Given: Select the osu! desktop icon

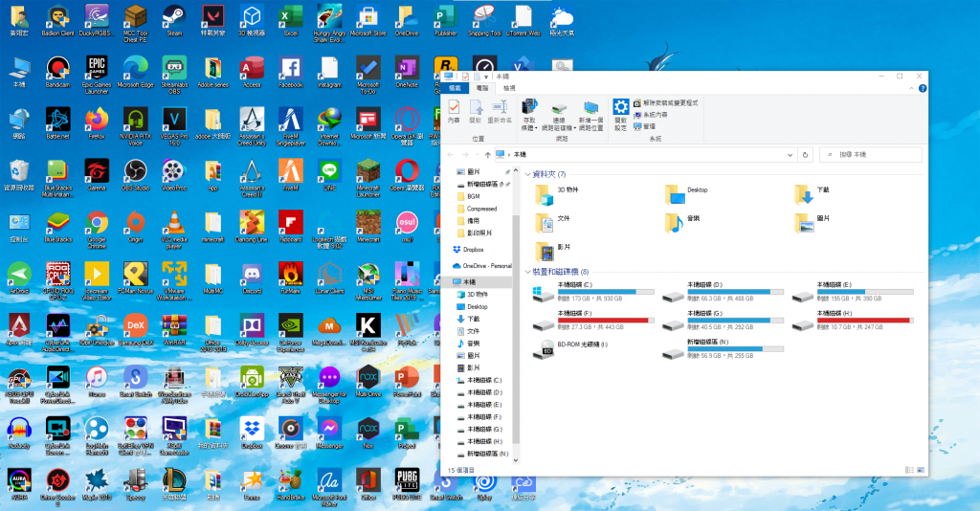Looking at the screenshot, I should tap(407, 227).
